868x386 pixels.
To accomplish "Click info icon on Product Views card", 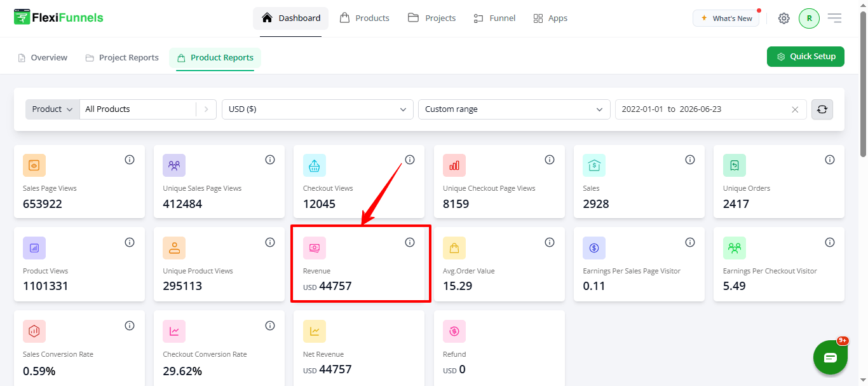I will pyautogui.click(x=130, y=242).
